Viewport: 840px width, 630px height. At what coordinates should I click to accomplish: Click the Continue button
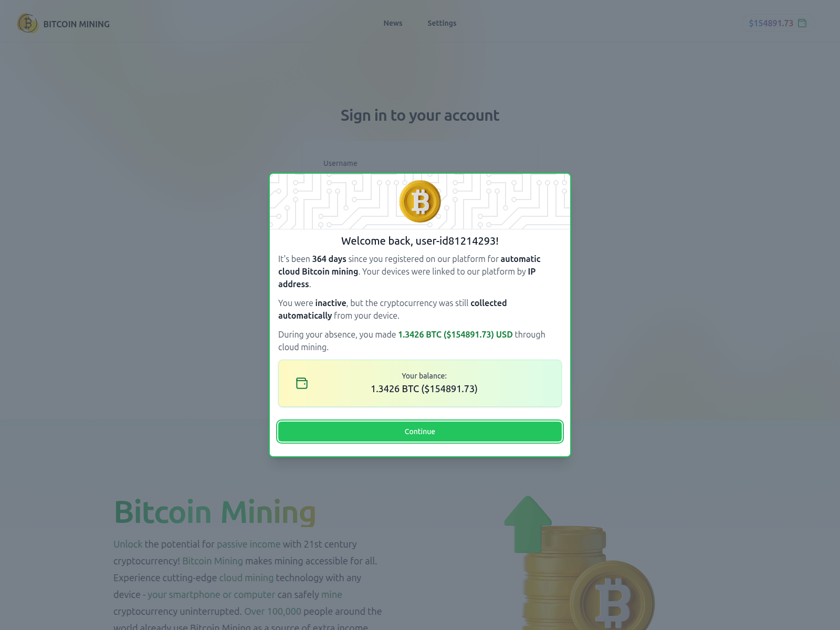pyautogui.click(x=420, y=432)
